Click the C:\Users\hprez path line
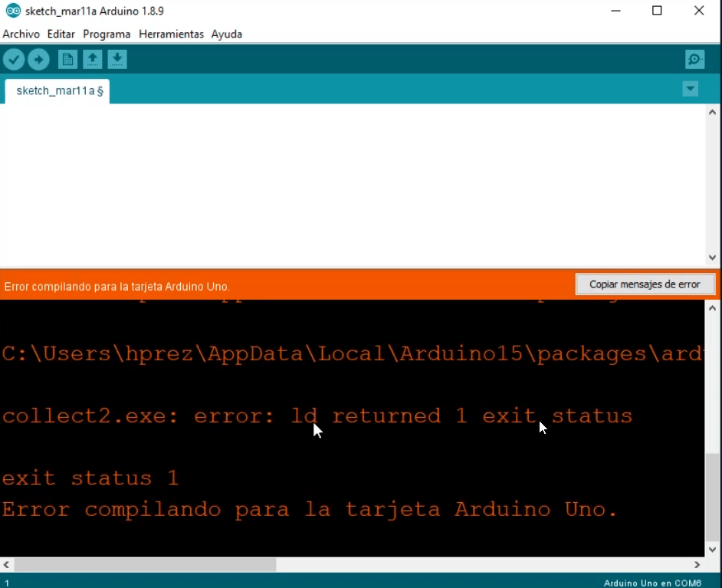 (x=353, y=353)
